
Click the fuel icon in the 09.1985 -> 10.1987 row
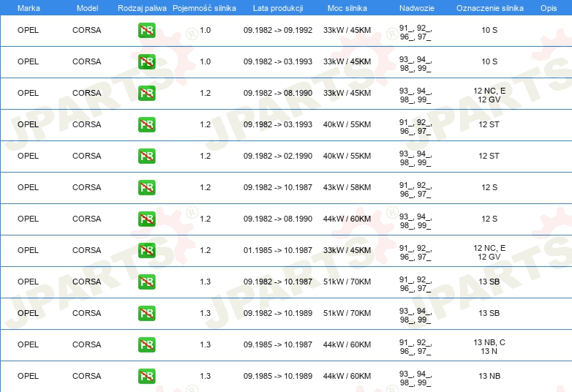coord(146,344)
